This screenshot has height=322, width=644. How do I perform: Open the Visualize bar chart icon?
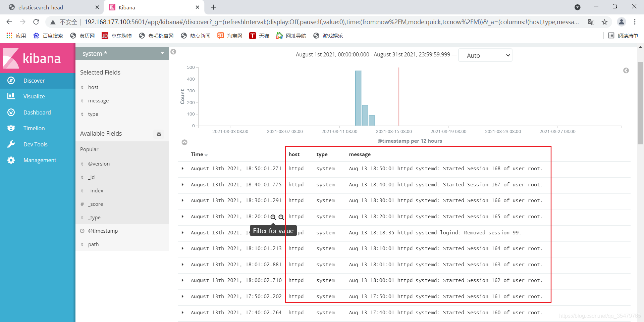tap(11, 96)
